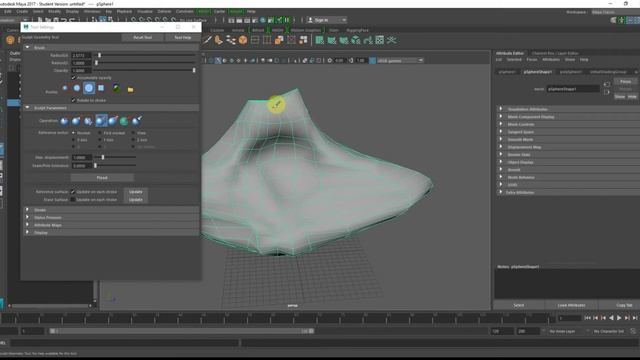Click the play forward button on timeline
This screenshot has width=640, height=360.
click(619, 318)
